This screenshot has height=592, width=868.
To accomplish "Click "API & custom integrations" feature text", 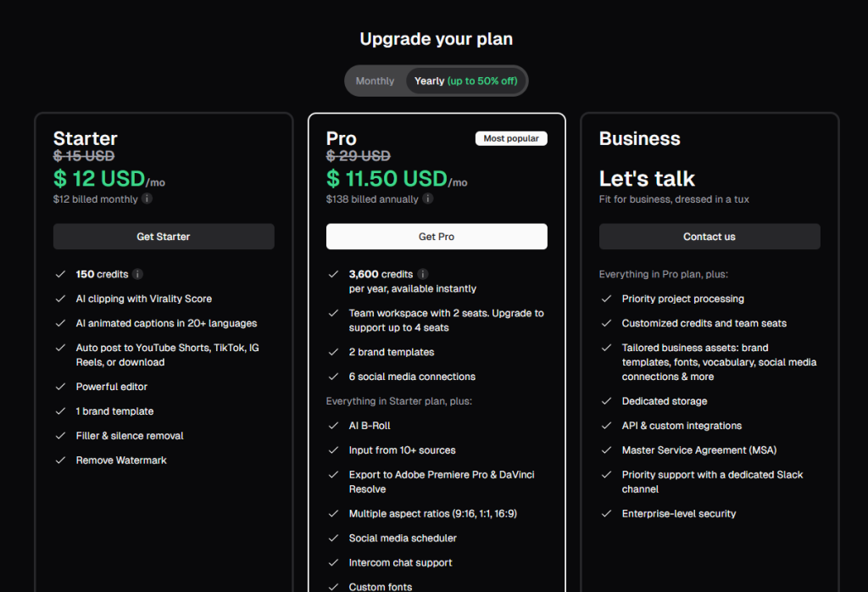I will pos(682,426).
